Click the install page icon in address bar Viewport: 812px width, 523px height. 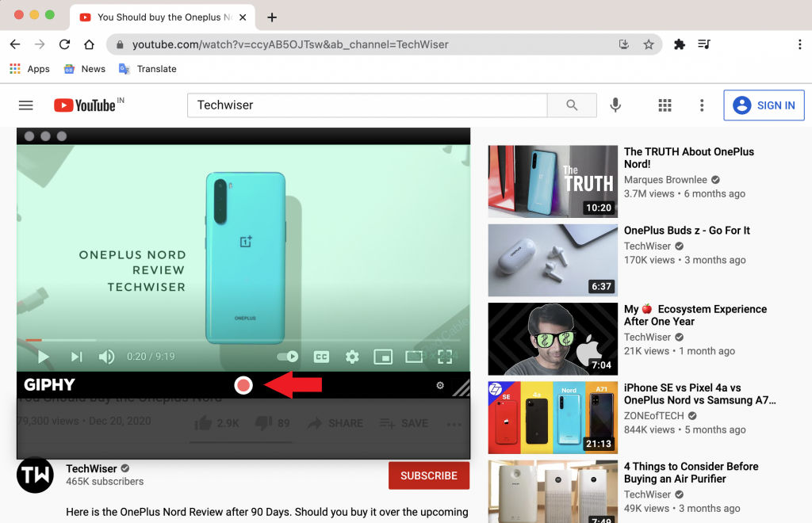[624, 44]
